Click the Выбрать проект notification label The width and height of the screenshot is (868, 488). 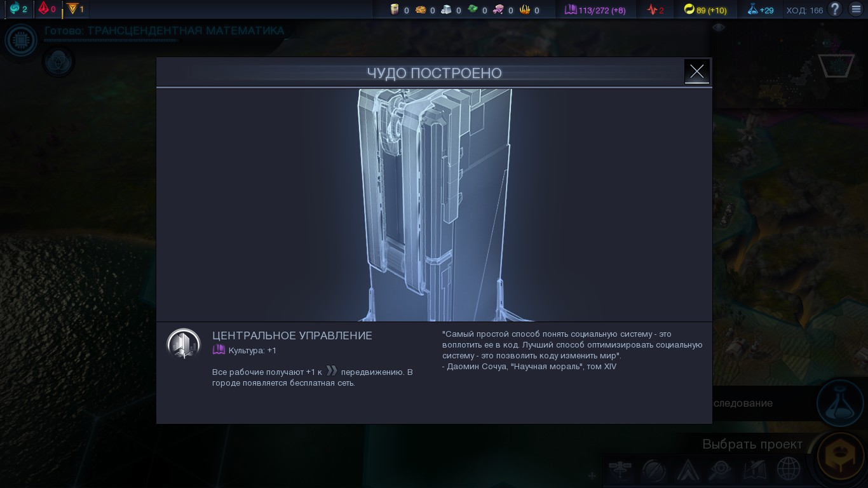pyautogui.click(x=752, y=444)
